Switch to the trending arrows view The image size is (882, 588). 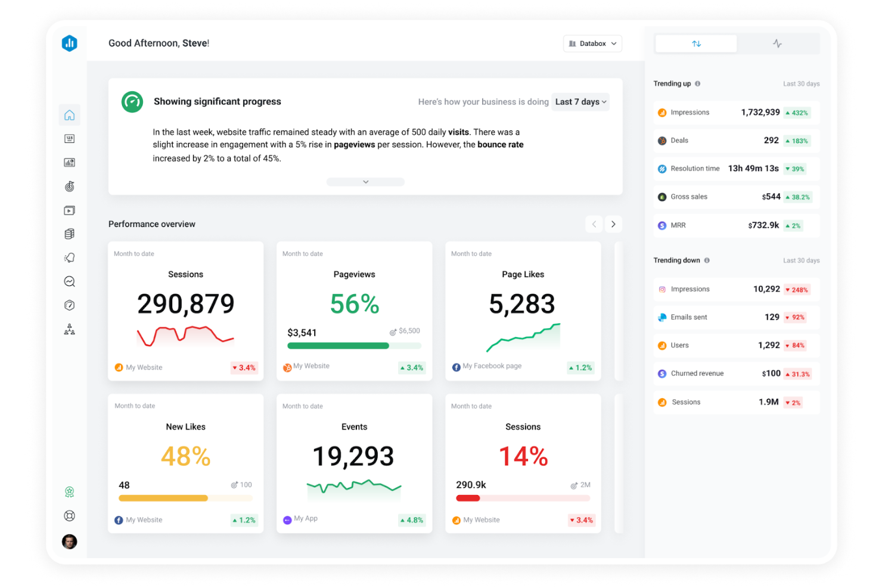[695, 43]
